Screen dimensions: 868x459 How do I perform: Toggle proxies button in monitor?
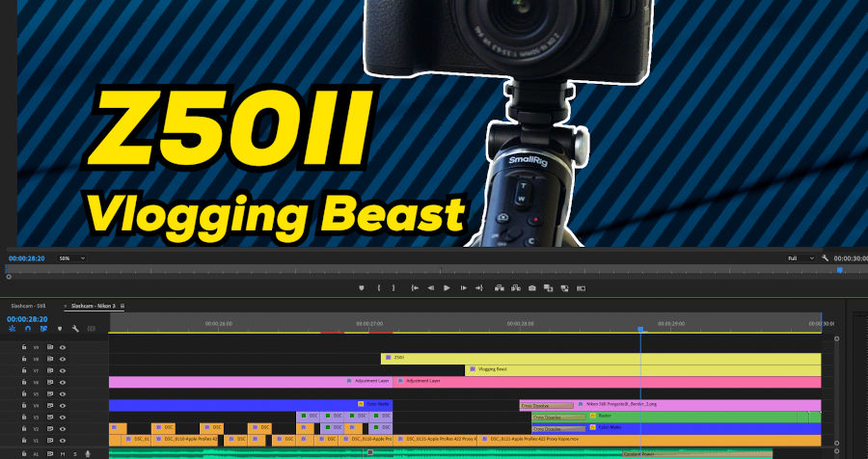click(x=564, y=288)
